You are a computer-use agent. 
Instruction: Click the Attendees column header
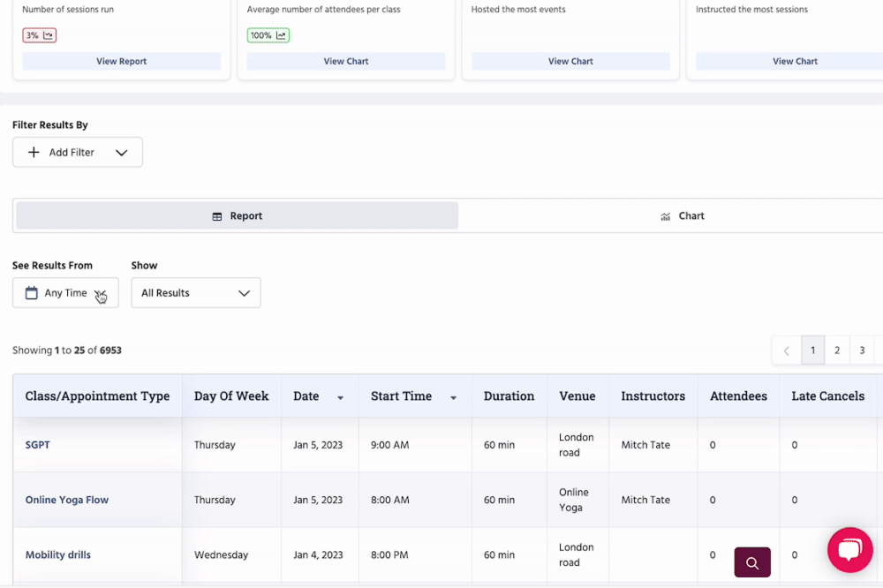tap(738, 396)
